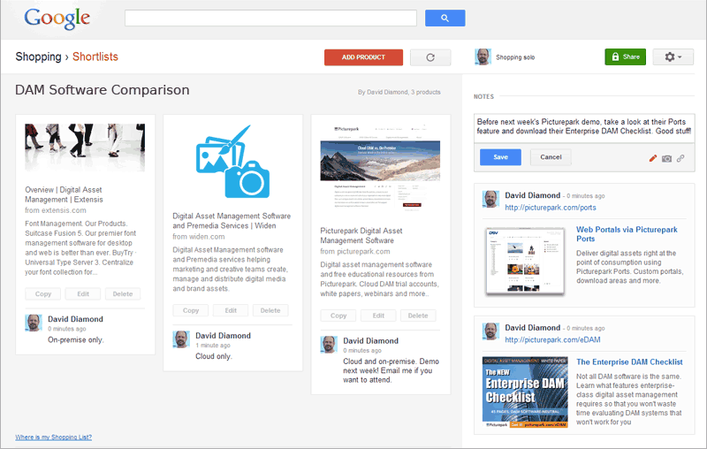Click the notes text area

584,127
